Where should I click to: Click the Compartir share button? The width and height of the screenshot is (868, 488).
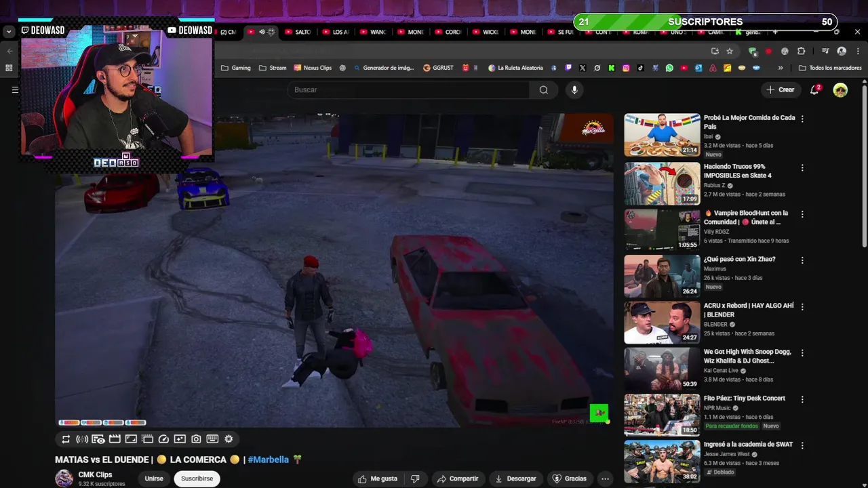pyautogui.click(x=458, y=479)
